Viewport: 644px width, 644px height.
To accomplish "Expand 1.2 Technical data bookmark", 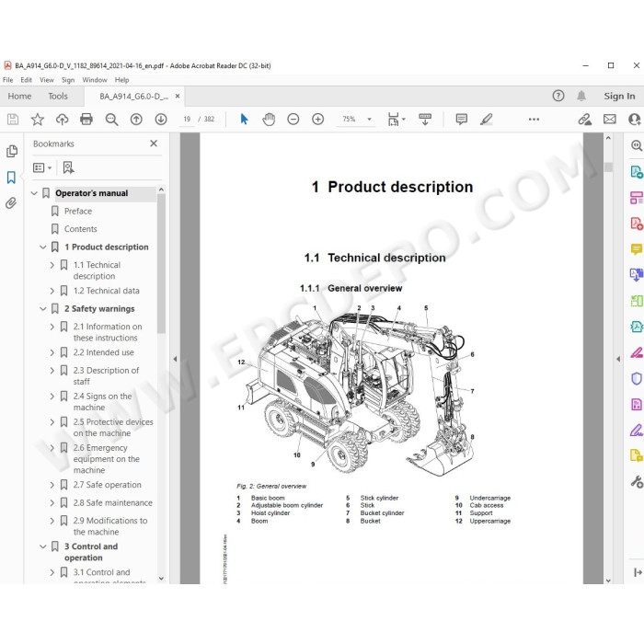I will click(x=52, y=291).
